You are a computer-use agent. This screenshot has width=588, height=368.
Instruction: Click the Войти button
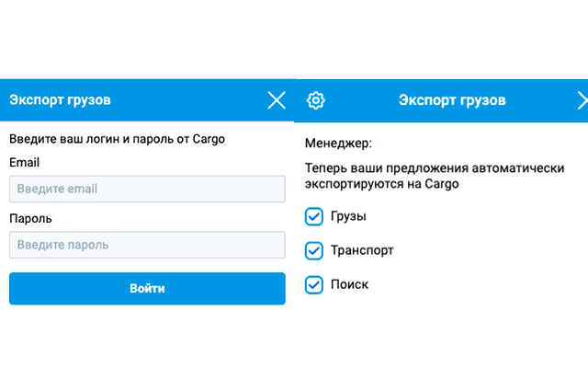(147, 288)
